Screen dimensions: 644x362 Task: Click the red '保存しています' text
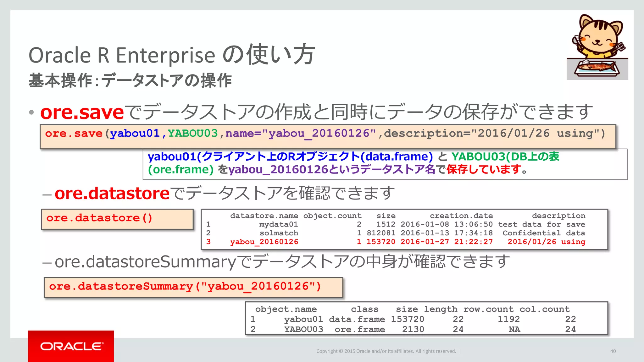coord(484,170)
